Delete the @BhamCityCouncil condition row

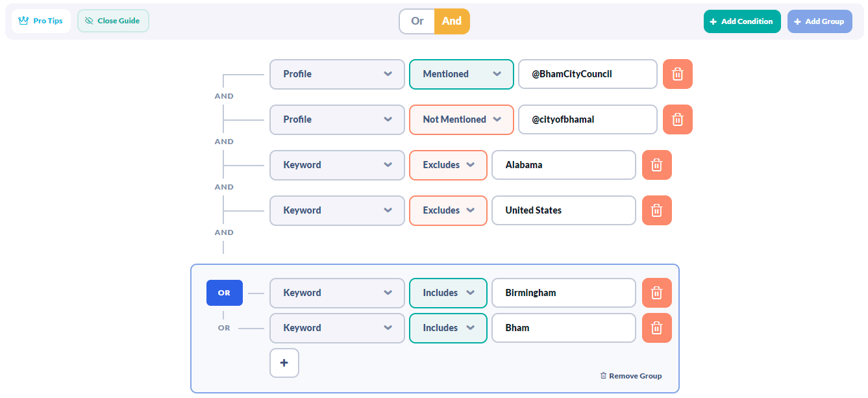[x=678, y=74]
